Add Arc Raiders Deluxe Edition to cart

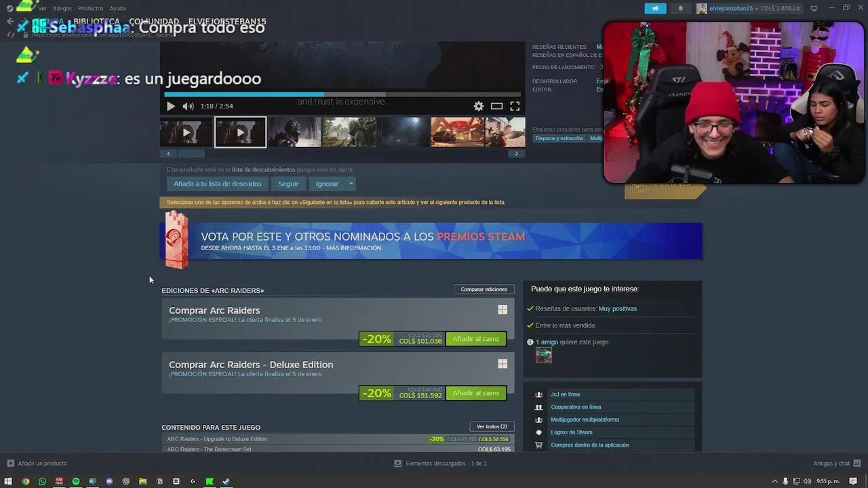pos(476,393)
